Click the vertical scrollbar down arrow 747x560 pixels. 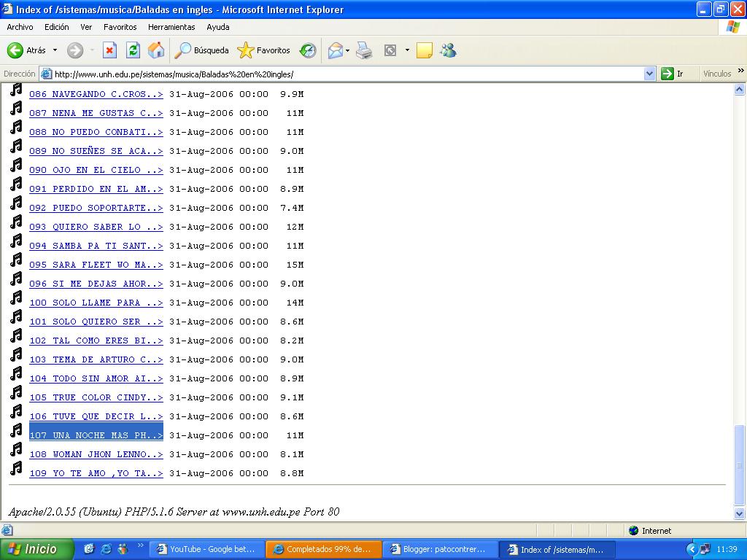click(740, 513)
